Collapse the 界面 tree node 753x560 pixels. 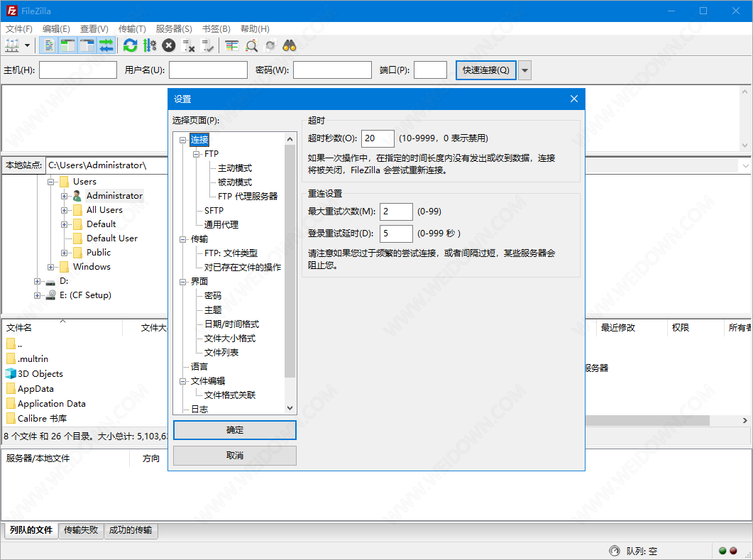pyautogui.click(x=183, y=282)
